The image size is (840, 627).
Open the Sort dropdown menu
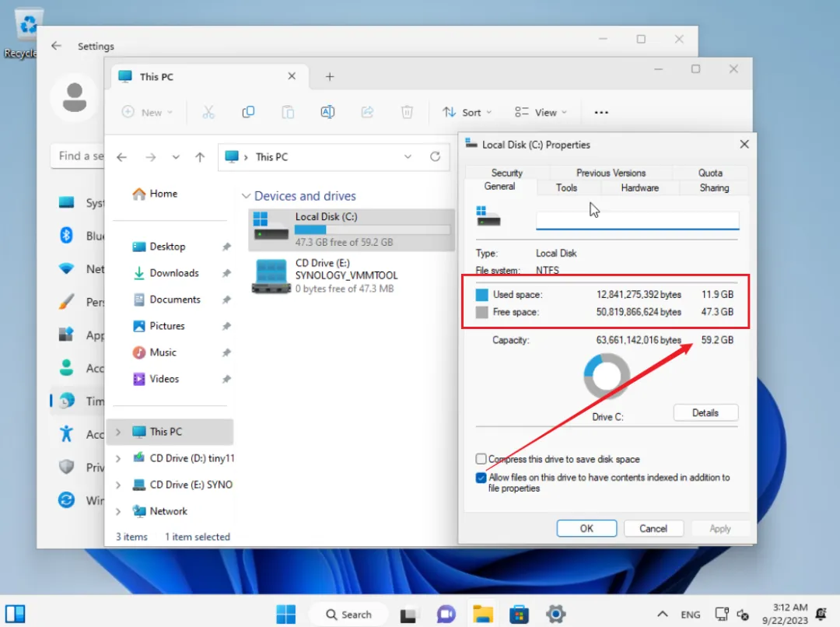pyautogui.click(x=467, y=112)
